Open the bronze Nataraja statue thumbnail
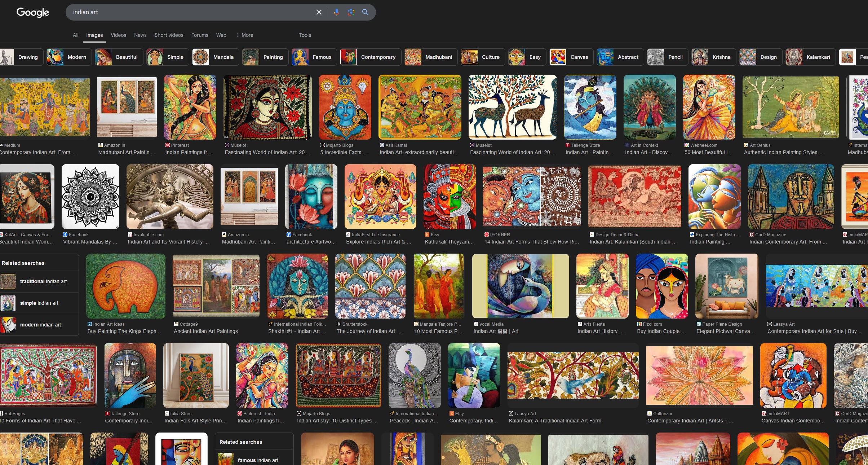Viewport: 868px width, 465px height. [170, 197]
